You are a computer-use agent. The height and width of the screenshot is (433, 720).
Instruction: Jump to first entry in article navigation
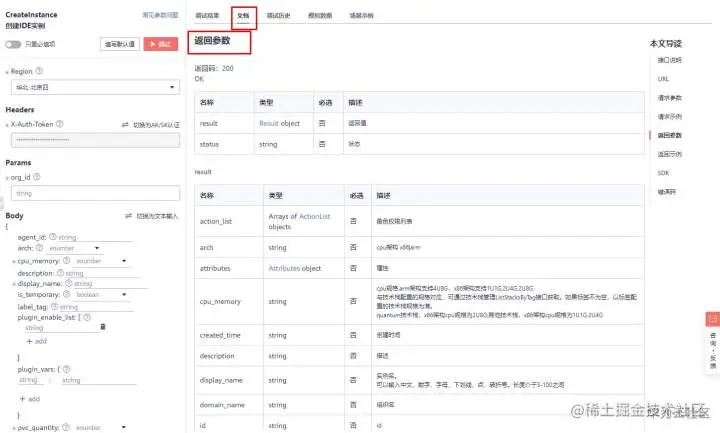[x=669, y=60]
